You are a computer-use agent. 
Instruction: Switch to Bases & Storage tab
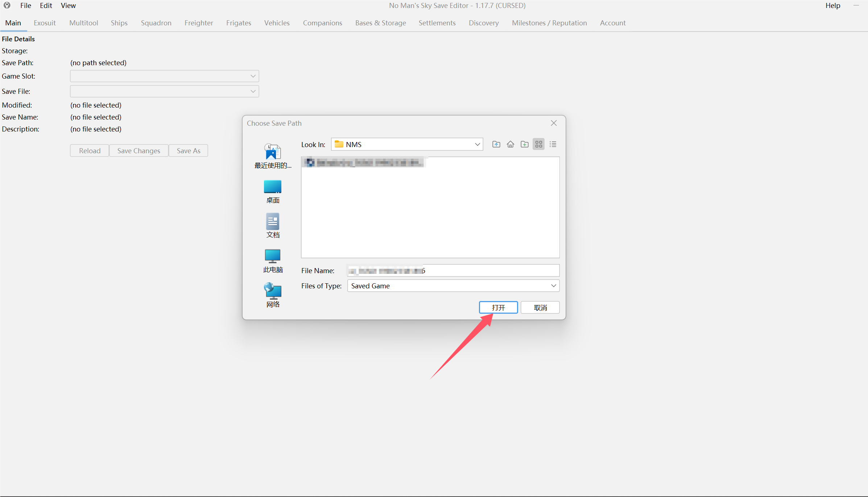381,23
